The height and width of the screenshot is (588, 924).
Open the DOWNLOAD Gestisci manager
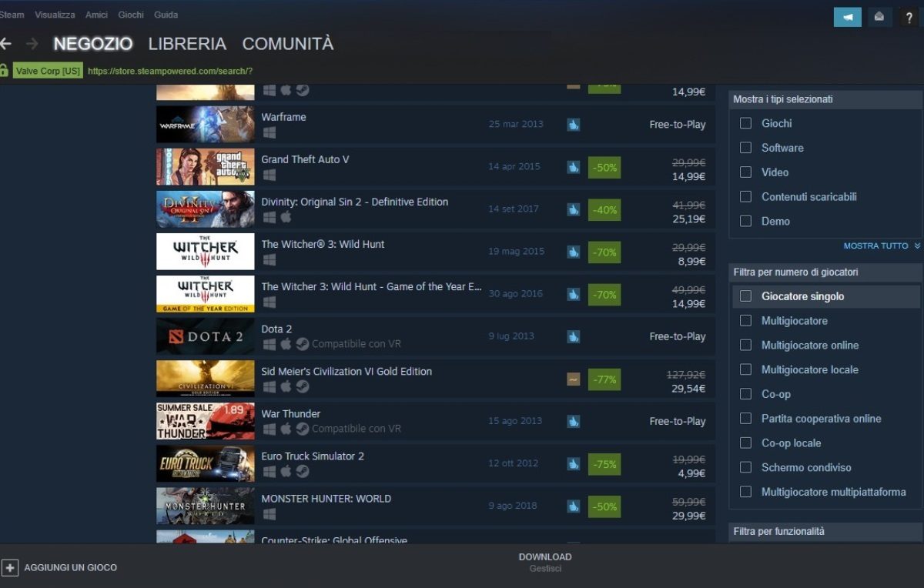[x=545, y=563]
